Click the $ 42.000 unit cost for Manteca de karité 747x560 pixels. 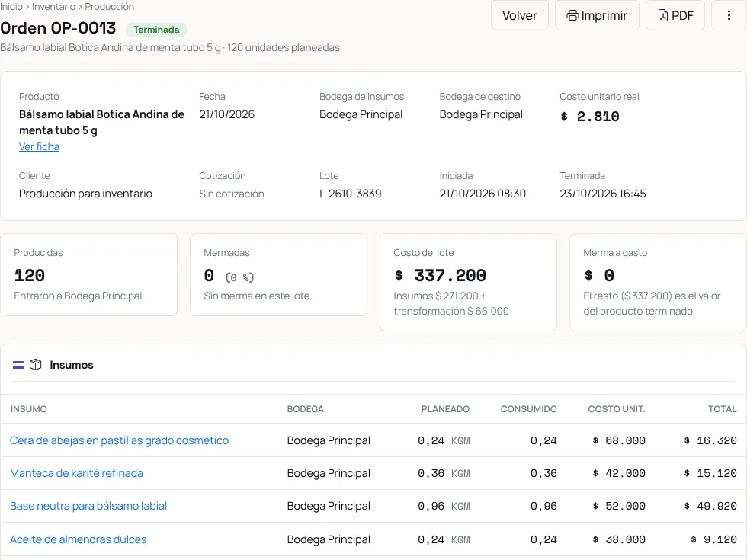point(619,474)
